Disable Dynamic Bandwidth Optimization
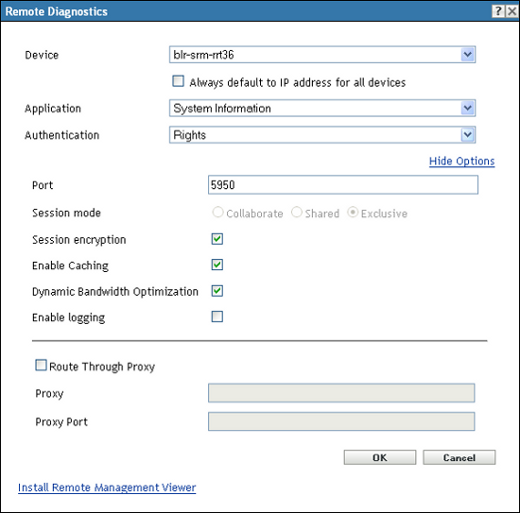 [x=217, y=291]
